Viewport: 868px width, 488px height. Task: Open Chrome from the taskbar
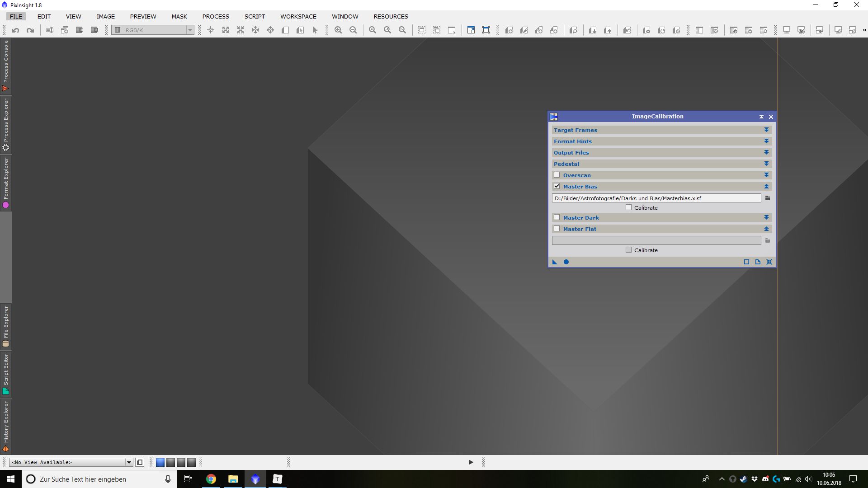[211, 479]
